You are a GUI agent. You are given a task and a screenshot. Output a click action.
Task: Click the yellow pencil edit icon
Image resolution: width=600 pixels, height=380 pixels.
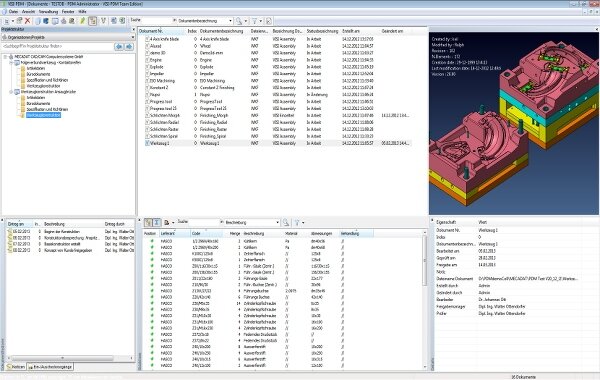tap(82, 21)
